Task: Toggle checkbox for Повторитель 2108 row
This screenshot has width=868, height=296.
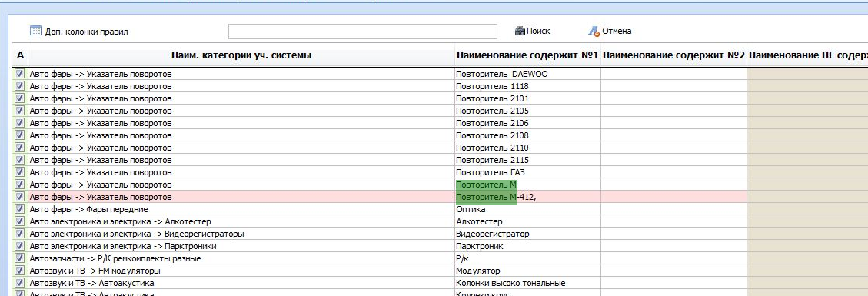Action: tap(19, 135)
